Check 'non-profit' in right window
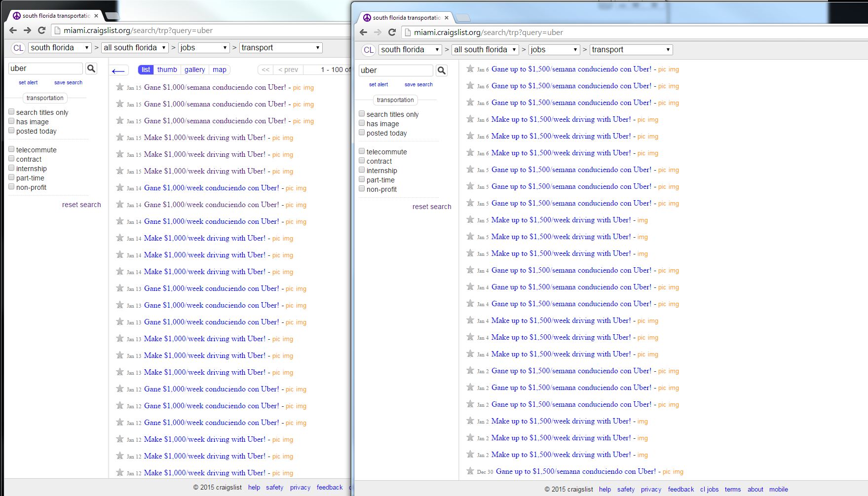The width and height of the screenshot is (868, 496). pyautogui.click(x=362, y=189)
